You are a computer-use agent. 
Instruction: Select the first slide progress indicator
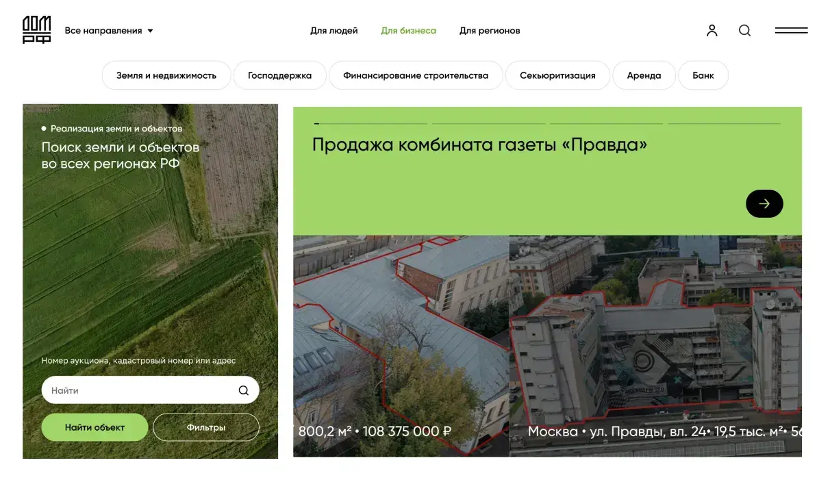coord(371,123)
